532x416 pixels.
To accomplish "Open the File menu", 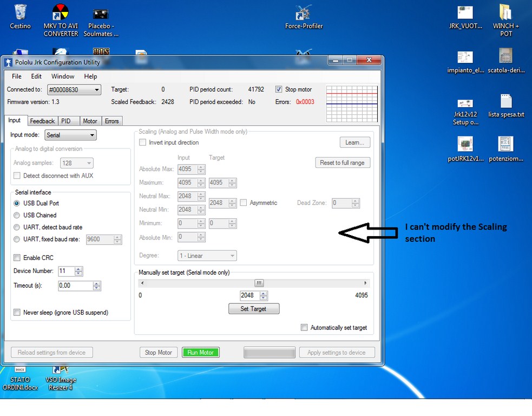I will coord(17,76).
